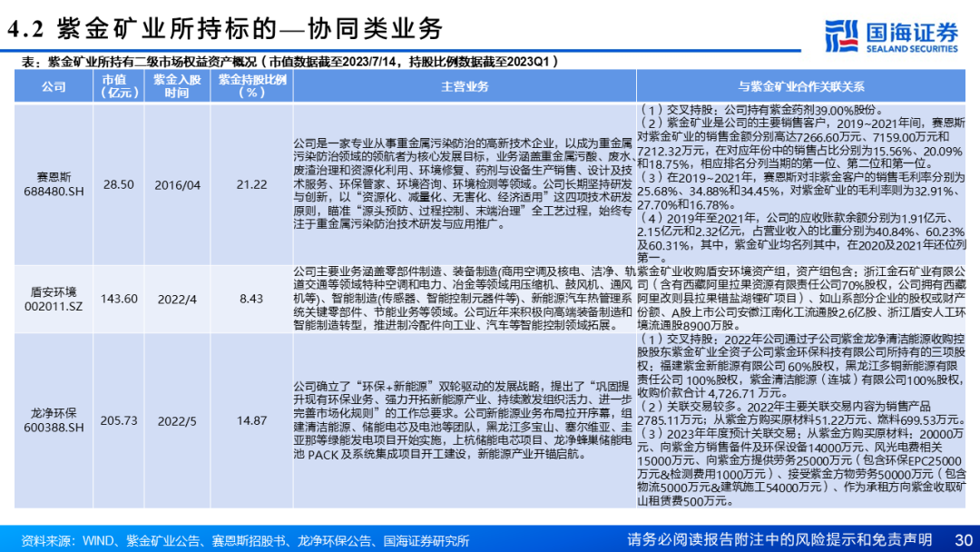Select the 紫金入股时间 column header
The height and width of the screenshot is (552, 980).
(x=177, y=86)
